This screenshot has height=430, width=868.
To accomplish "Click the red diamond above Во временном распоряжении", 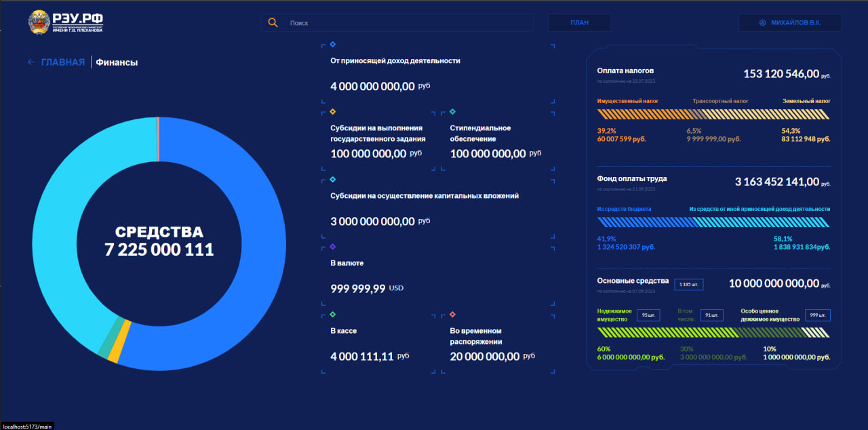I will point(452,314).
